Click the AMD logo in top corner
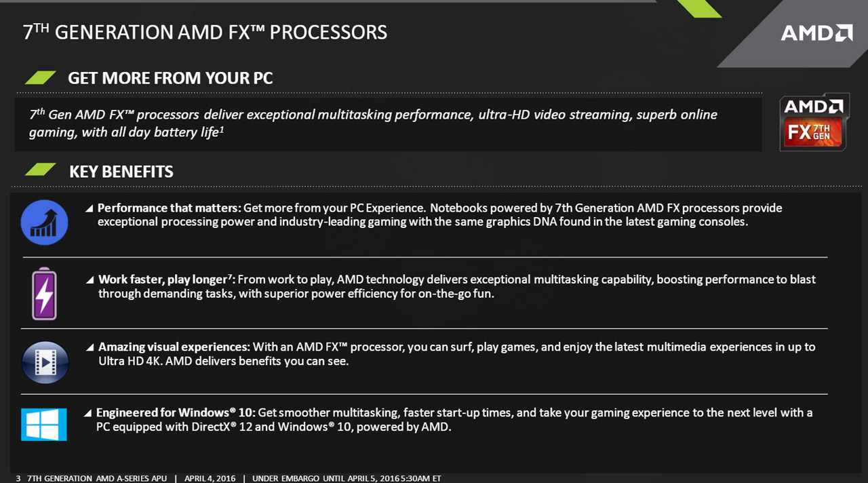 pyautogui.click(x=816, y=33)
